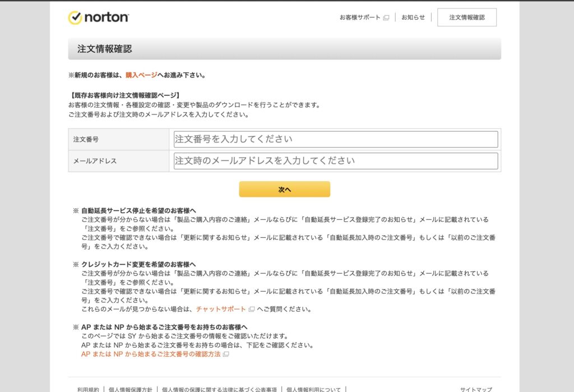Click into the メールアドレス input field
The height and width of the screenshot is (392, 574).
pos(336,161)
